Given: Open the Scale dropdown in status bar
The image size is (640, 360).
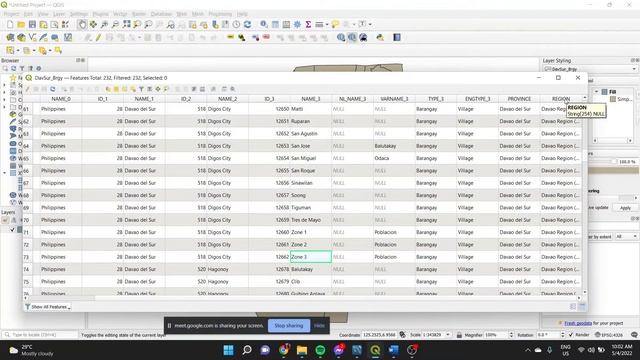Looking at the screenshot, I should pyautogui.click(x=448, y=335).
